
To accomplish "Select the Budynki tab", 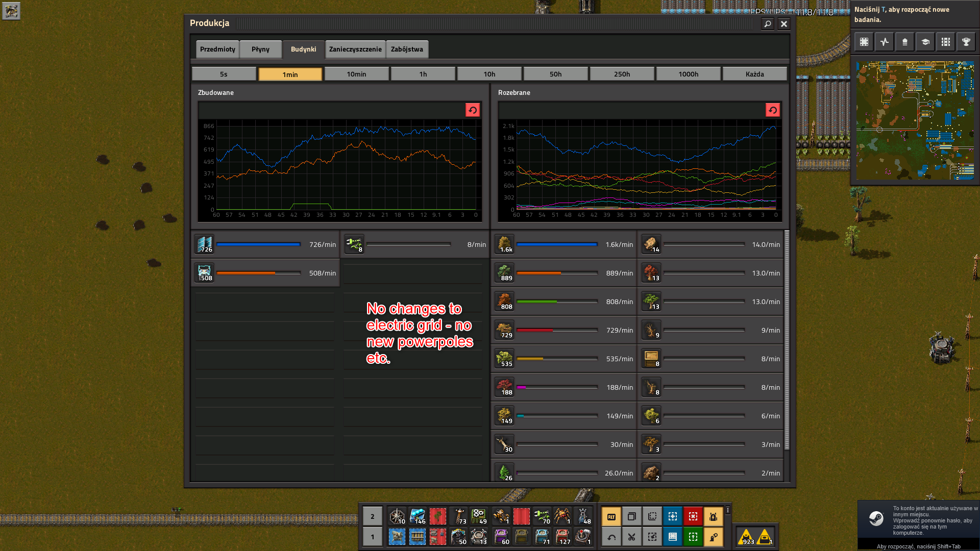I will (304, 49).
